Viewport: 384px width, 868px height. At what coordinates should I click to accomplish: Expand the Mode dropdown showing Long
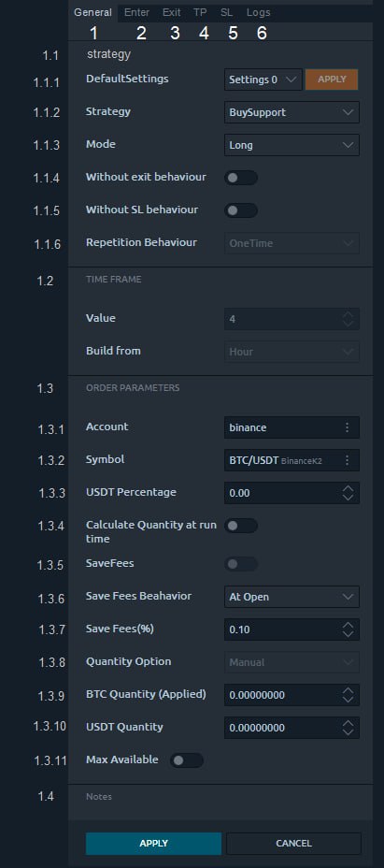pyautogui.click(x=292, y=145)
